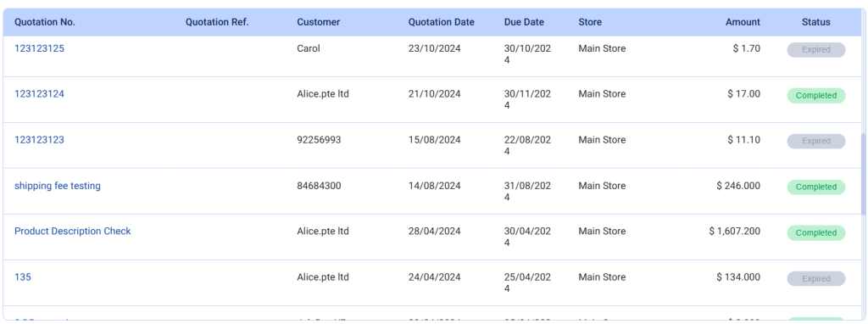Open quotation 123123125
868x324 pixels.
39,48
